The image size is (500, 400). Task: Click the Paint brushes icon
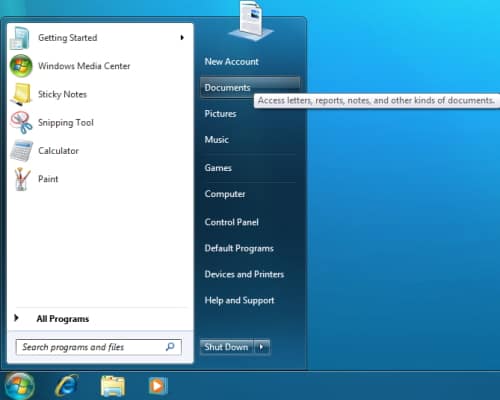coord(22,179)
